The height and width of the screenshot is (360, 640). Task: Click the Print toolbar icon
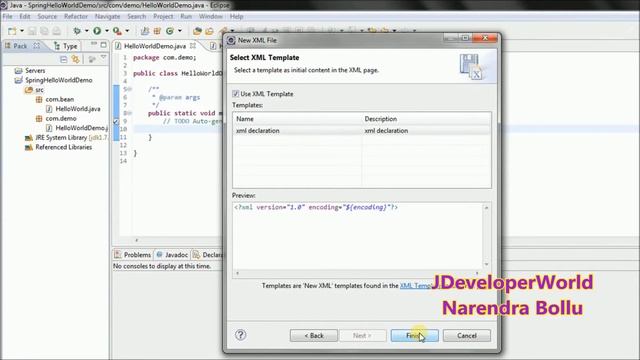click(57, 31)
